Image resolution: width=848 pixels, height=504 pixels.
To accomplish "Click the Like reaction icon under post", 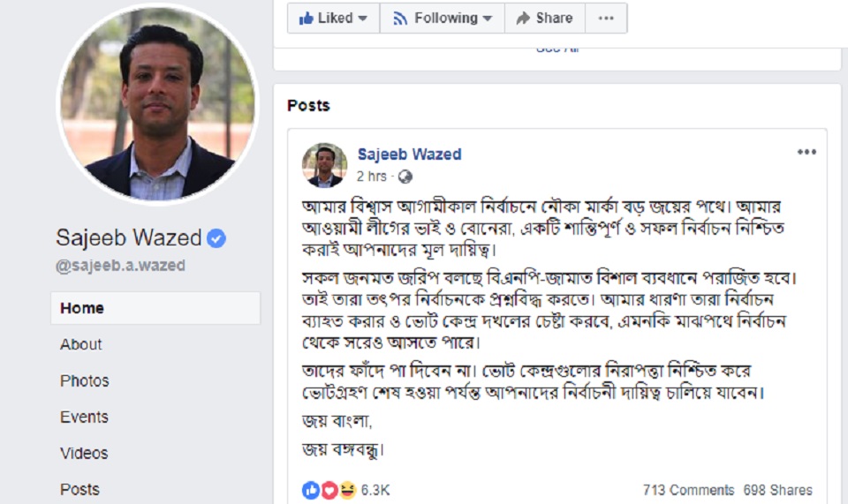I will click(310, 490).
